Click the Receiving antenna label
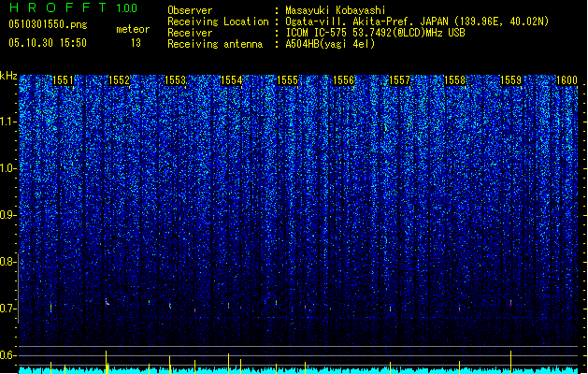 pyautogui.click(x=215, y=44)
